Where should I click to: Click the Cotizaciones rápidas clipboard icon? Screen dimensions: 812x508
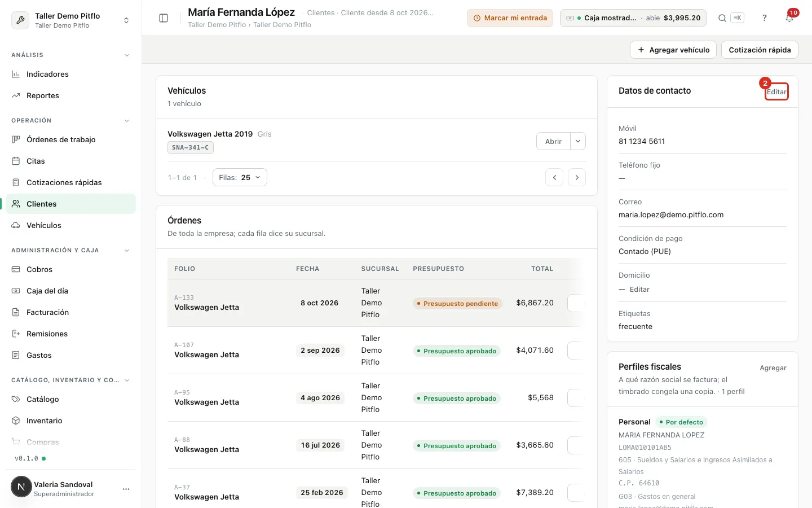coord(16,182)
